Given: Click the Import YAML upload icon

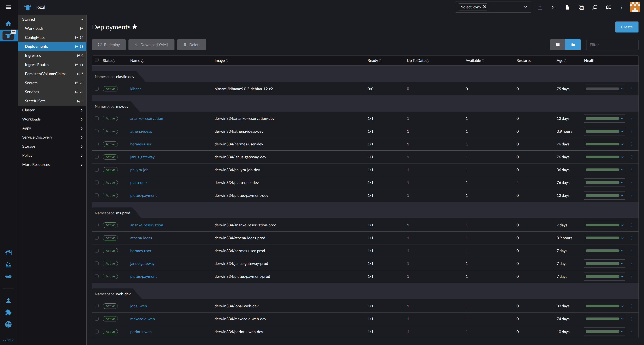Looking at the screenshot, I should [540, 7].
